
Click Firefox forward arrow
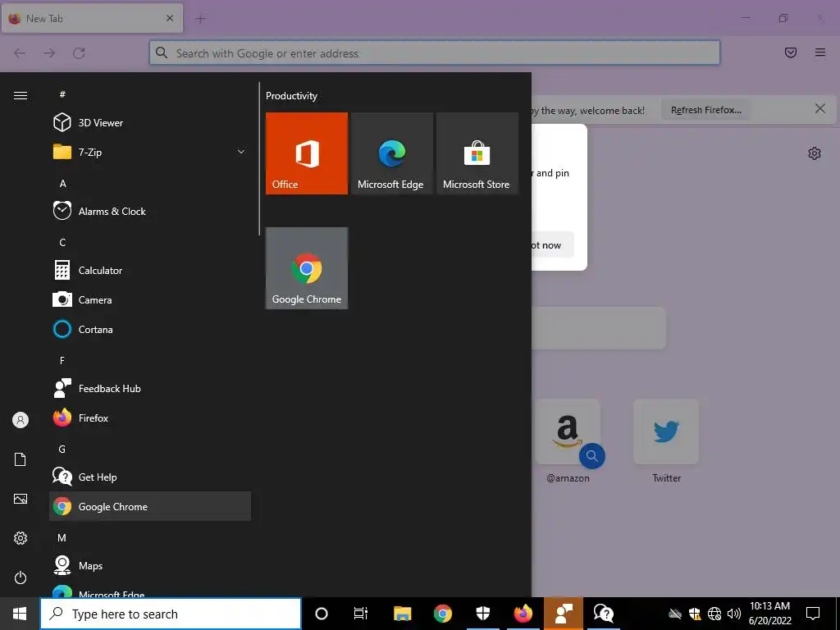[x=49, y=53]
